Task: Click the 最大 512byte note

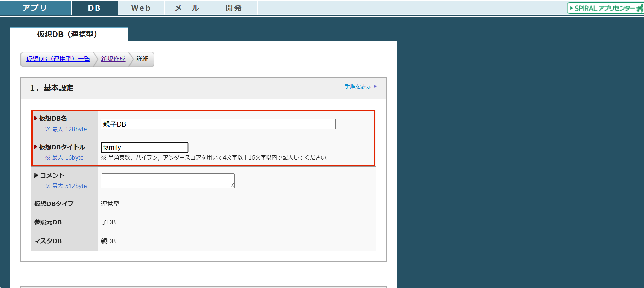Action: click(x=66, y=186)
